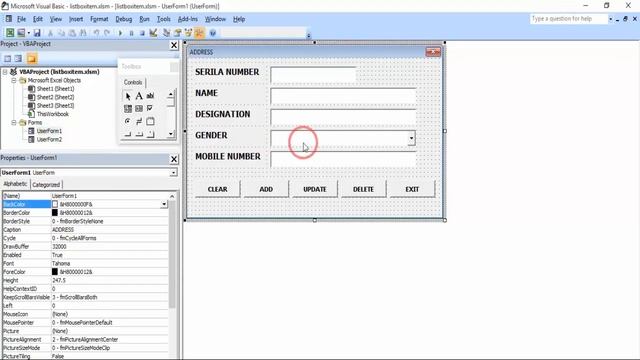
Task: Open the Debug menu
Action: pos(124,19)
